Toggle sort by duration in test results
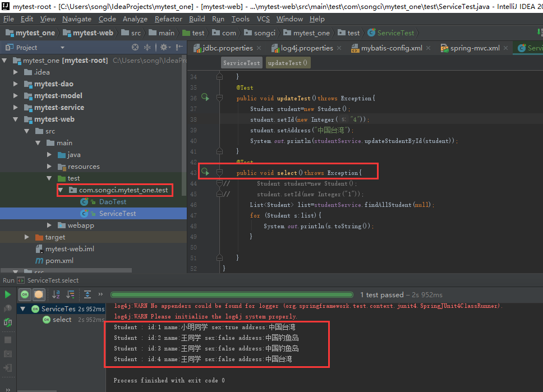Image resolution: width=543 pixels, height=392 pixels. point(71,294)
